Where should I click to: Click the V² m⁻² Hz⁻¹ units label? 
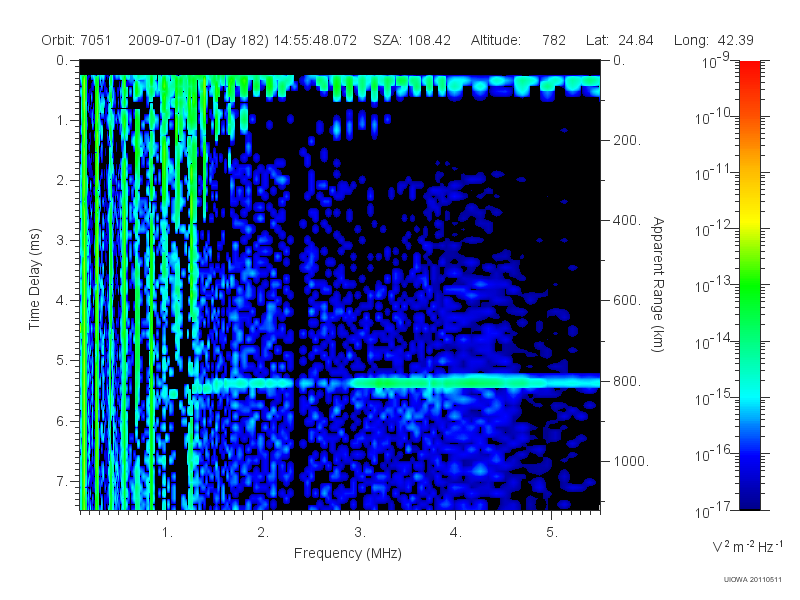click(747, 546)
